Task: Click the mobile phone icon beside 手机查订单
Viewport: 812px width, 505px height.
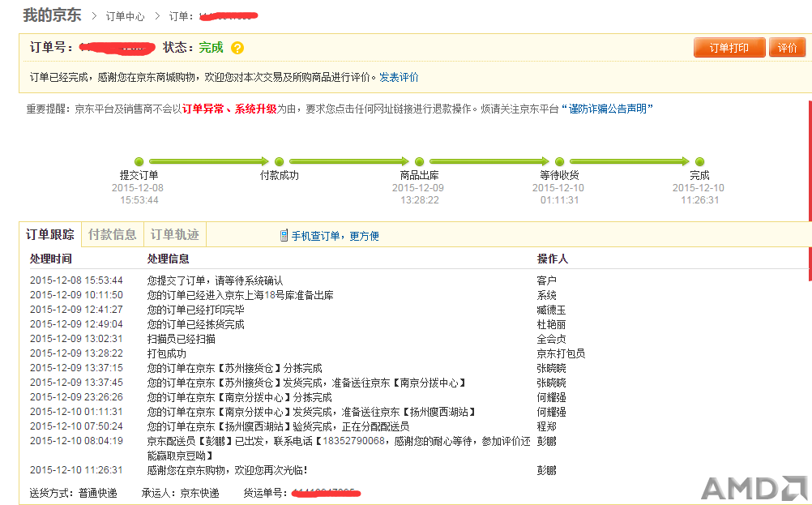Action: click(284, 236)
